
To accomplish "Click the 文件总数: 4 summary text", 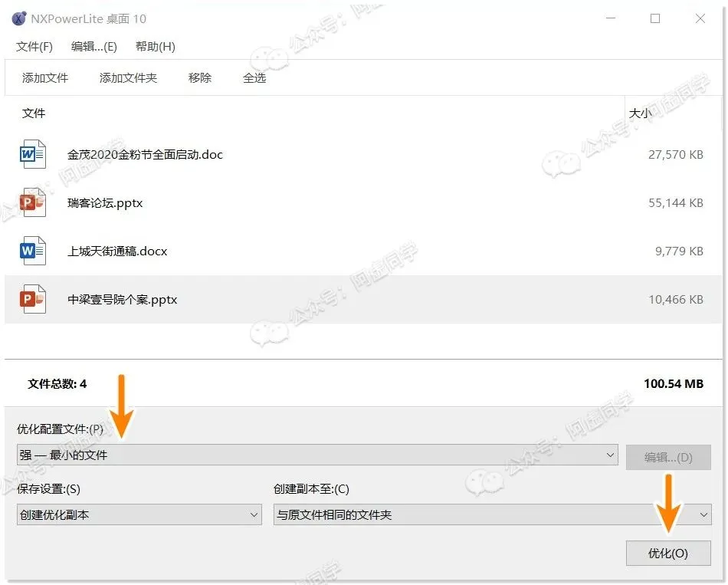I will [x=57, y=384].
